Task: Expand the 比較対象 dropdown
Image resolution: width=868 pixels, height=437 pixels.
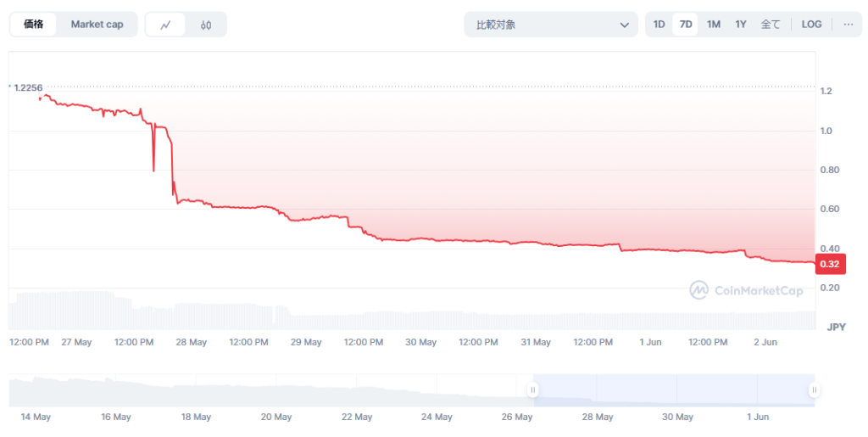Action: coord(551,25)
